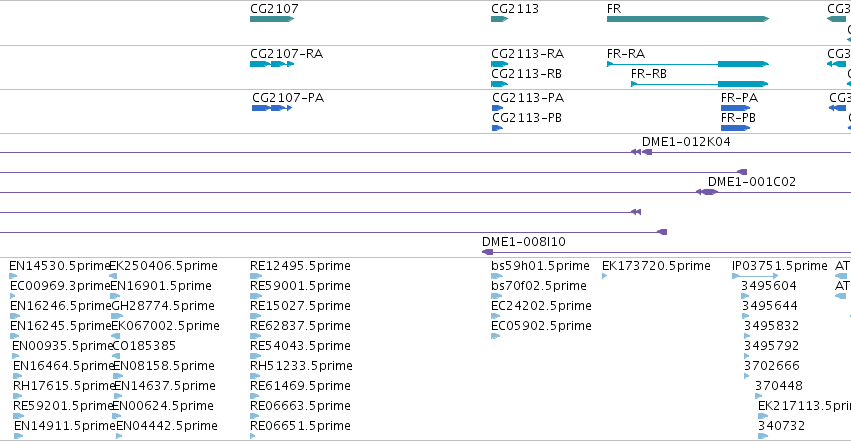This screenshot has width=851, height=441.
Task: Click the DME1-001C02 clone label
Action: pos(752,182)
